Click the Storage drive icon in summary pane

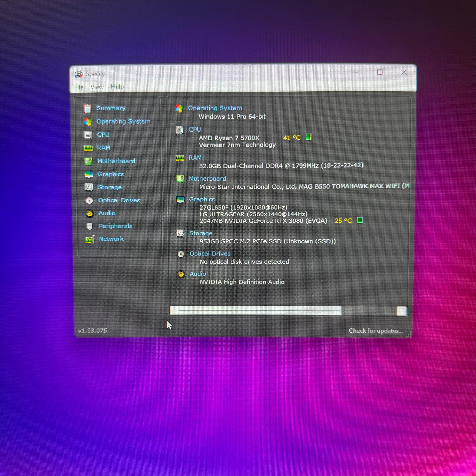tap(181, 233)
